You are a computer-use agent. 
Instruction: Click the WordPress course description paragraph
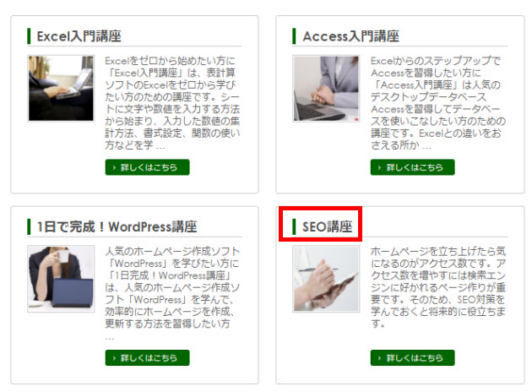click(172, 293)
